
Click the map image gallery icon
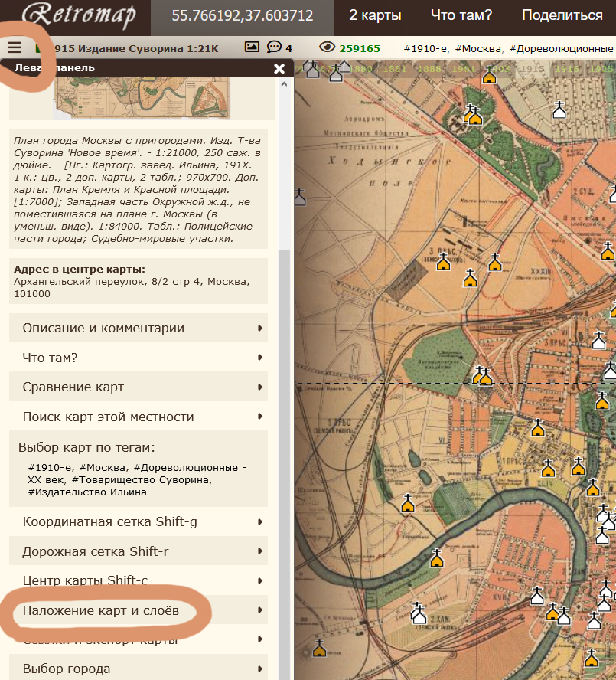coord(252,47)
